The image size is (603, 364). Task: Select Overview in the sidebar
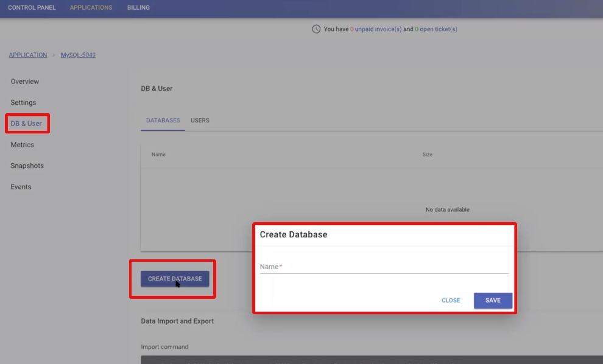point(24,82)
